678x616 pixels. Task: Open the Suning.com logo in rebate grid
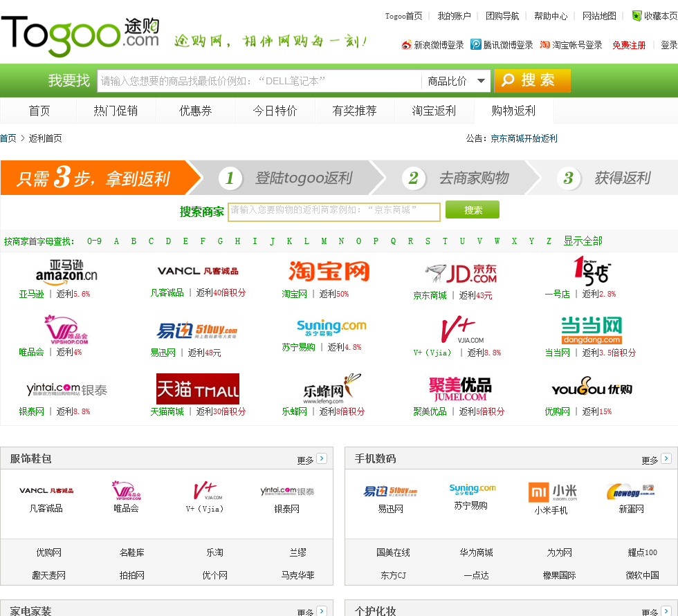tap(331, 328)
